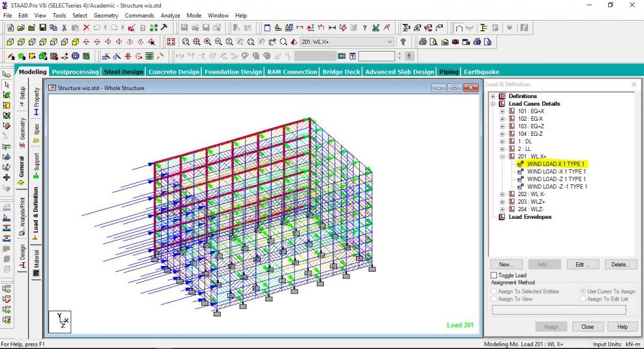Collapse the 201 : WL X+ tree node
Image resolution: width=644 pixels, height=349 pixels.
[502, 157]
